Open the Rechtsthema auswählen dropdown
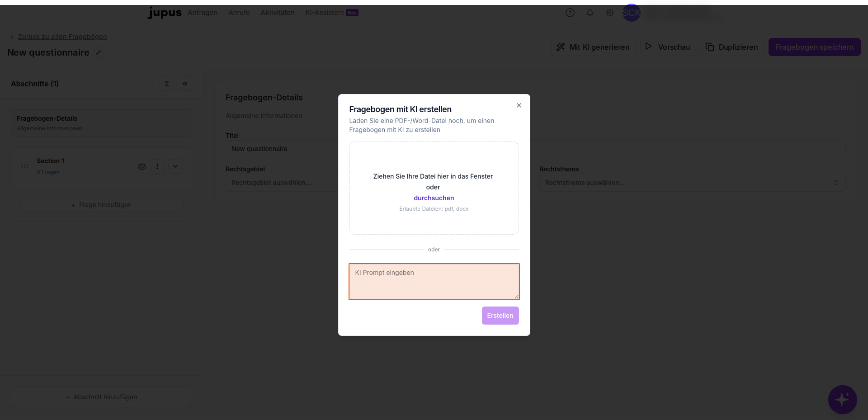 (692, 183)
